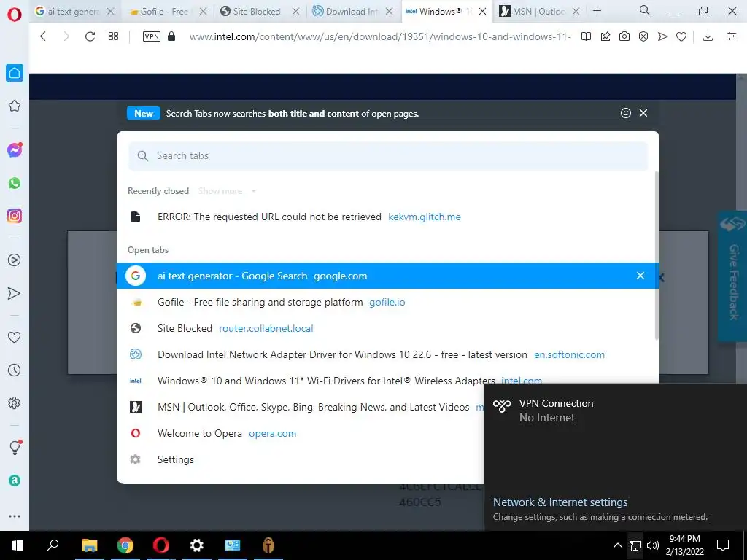Open History clock in the sidebar
747x560 pixels.
click(15, 370)
